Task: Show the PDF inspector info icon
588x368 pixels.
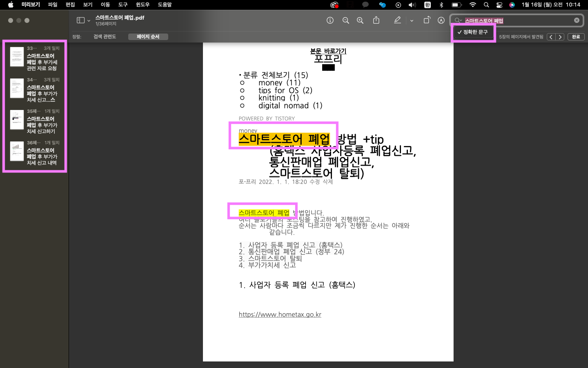Action: tap(330, 20)
